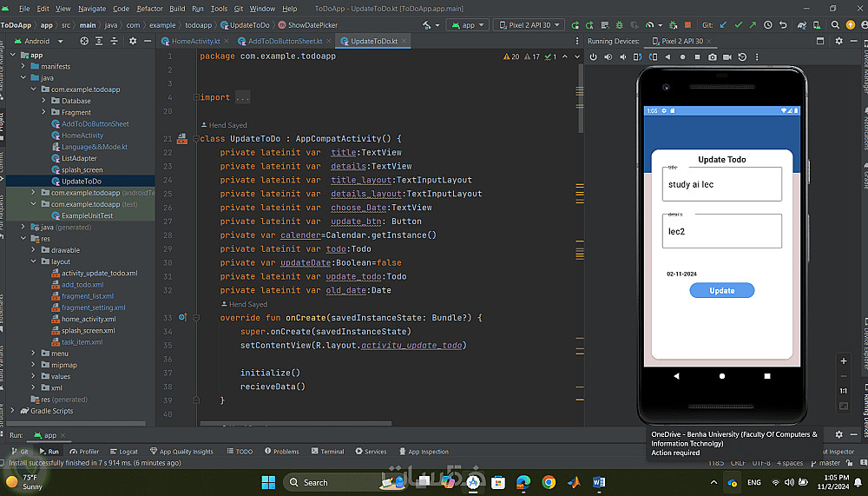Click the title input field in emulator
Viewport: 868px width, 496px height.
(721, 185)
